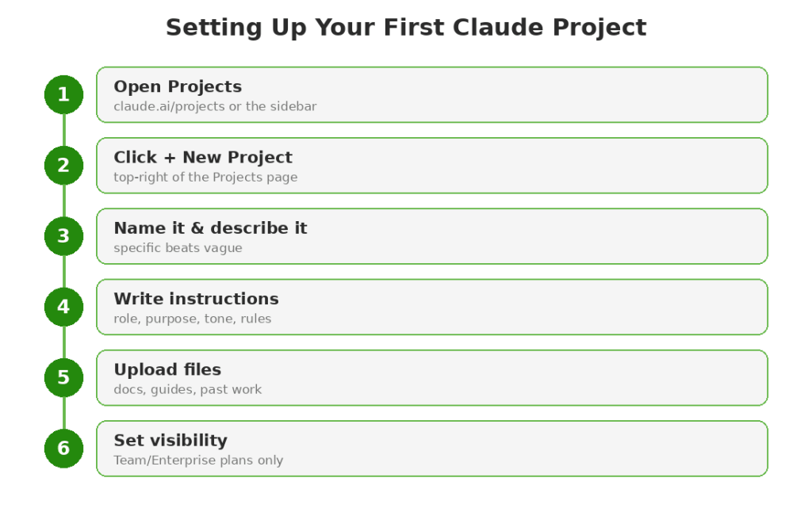Click the 'Name it & describe it' card
812x516 pixels.
click(x=432, y=236)
